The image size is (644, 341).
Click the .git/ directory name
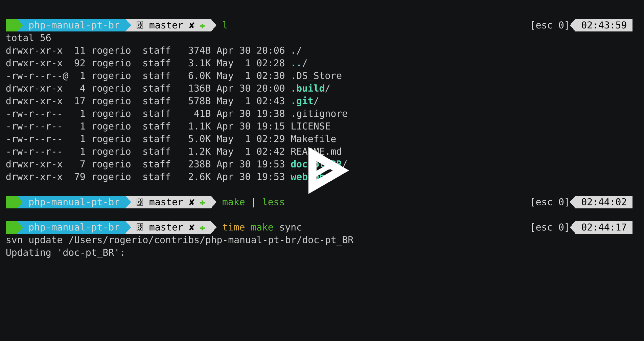point(305,101)
